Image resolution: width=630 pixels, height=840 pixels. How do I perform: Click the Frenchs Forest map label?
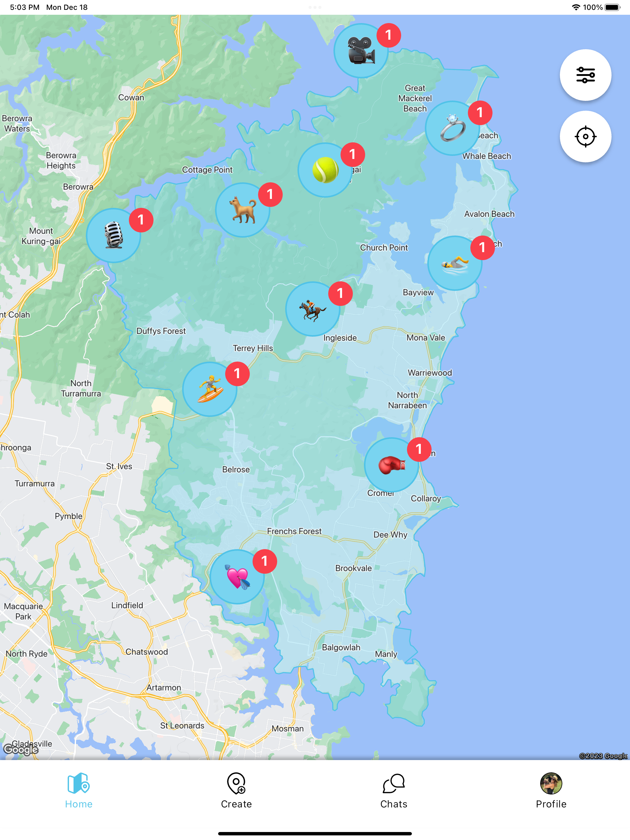point(294,531)
